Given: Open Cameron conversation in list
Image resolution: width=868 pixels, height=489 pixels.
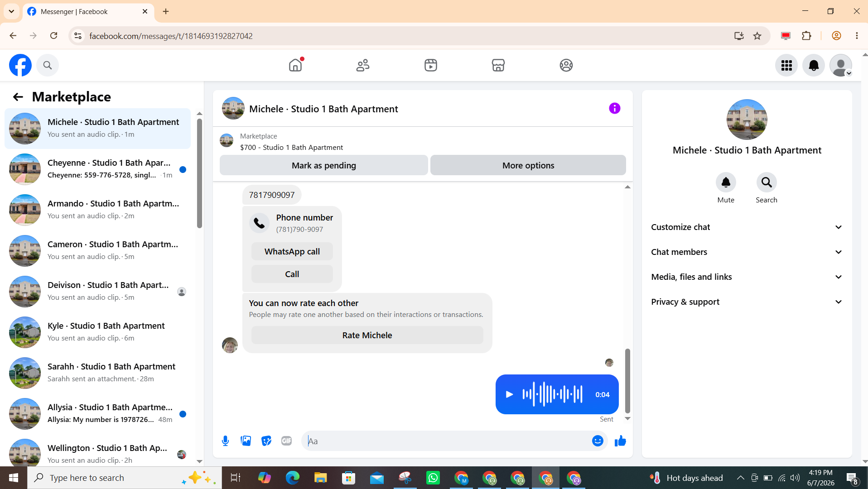Looking at the screenshot, I should tap(97, 251).
